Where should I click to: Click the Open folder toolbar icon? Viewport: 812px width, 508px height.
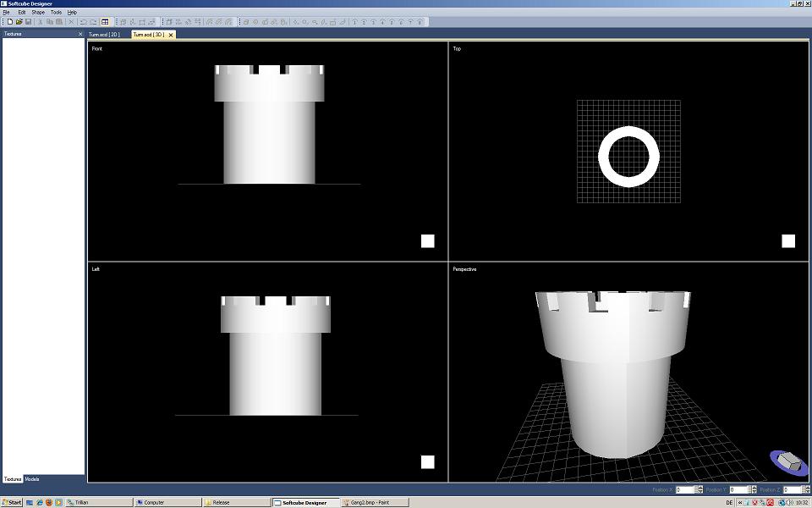click(19, 21)
